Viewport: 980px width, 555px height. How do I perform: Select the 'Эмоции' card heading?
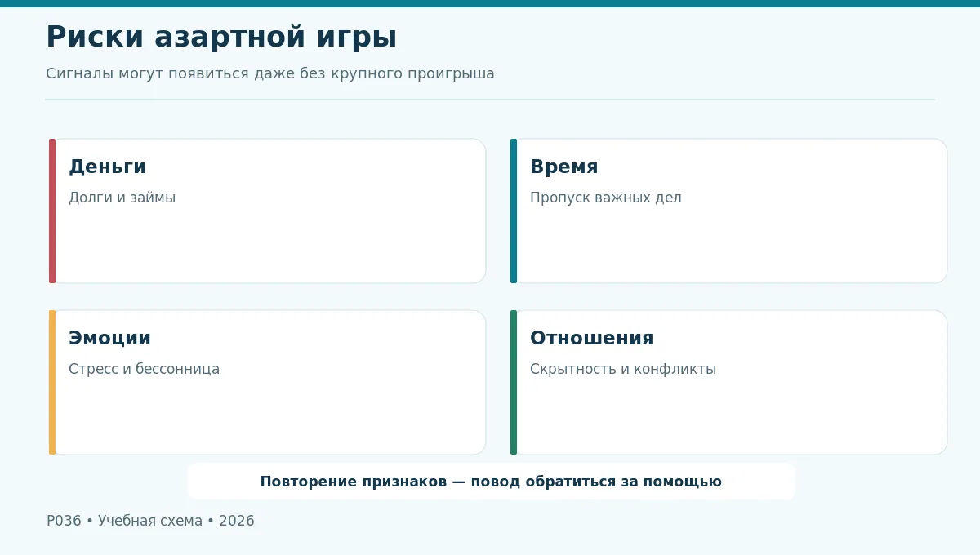pyautogui.click(x=109, y=338)
